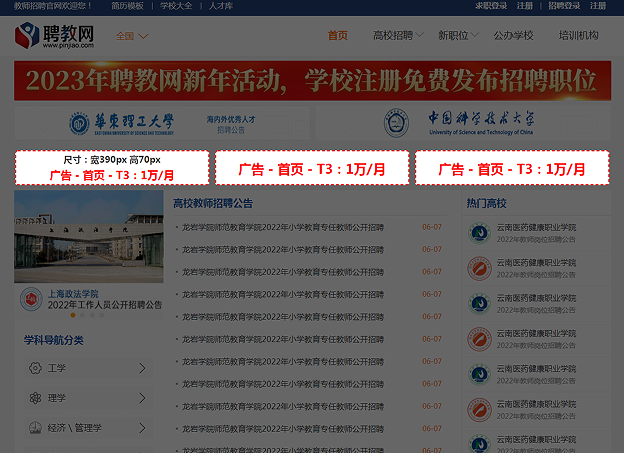Open fourth hot-school 2022年教师岗位招聘公告 subtitle

click(x=536, y=345)
